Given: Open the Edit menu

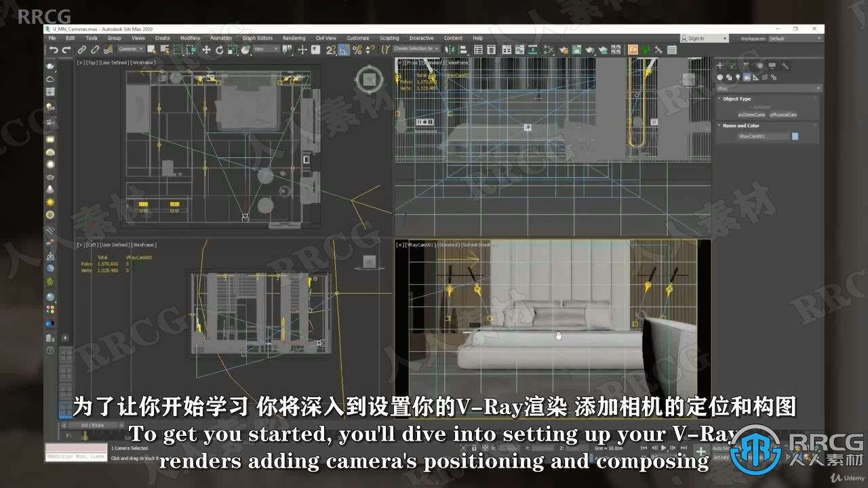Looking at the screenshot, I should tap(71, 38).
